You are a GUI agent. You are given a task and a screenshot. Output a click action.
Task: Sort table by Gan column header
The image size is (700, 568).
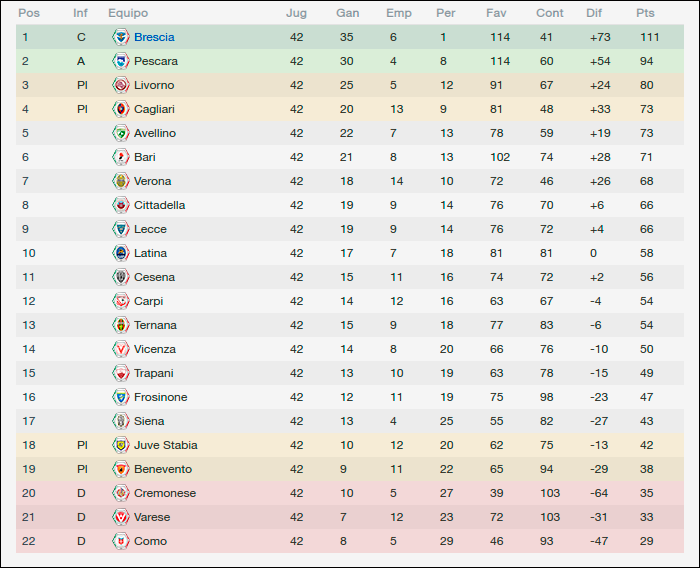tap(347, 13)
